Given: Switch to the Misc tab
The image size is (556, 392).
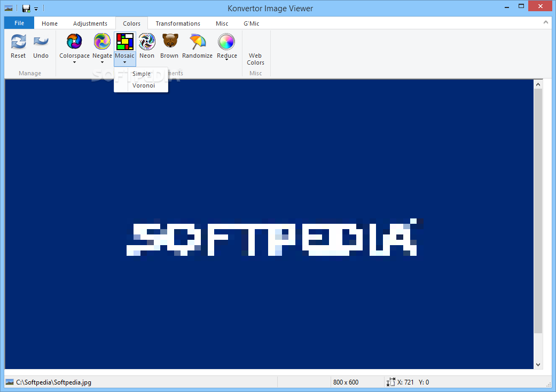Looking at the screenshot, I should 222,23.
